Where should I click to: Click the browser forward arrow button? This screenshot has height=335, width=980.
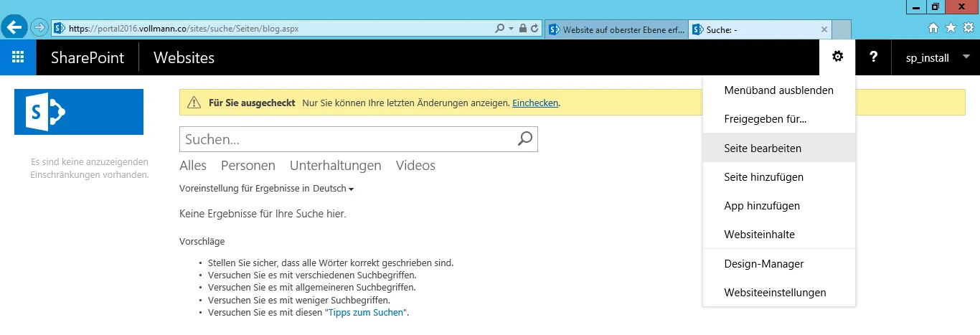(39, 28)
